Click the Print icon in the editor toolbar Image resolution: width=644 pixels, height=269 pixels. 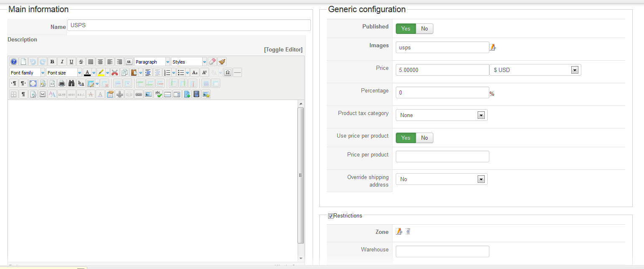[62, 83]
